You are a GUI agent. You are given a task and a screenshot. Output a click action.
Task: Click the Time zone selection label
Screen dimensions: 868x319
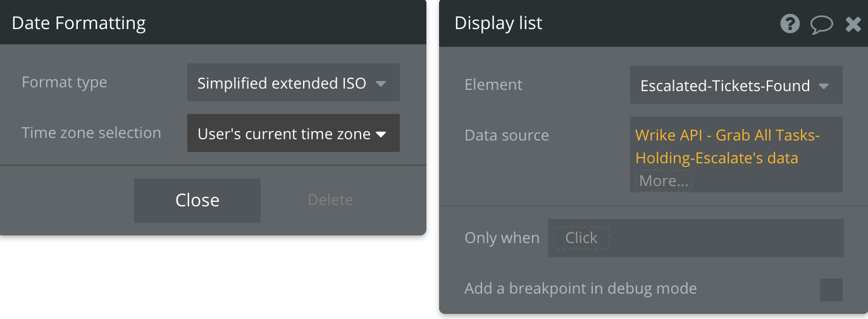pyautogui.click(x=91, y=133)
